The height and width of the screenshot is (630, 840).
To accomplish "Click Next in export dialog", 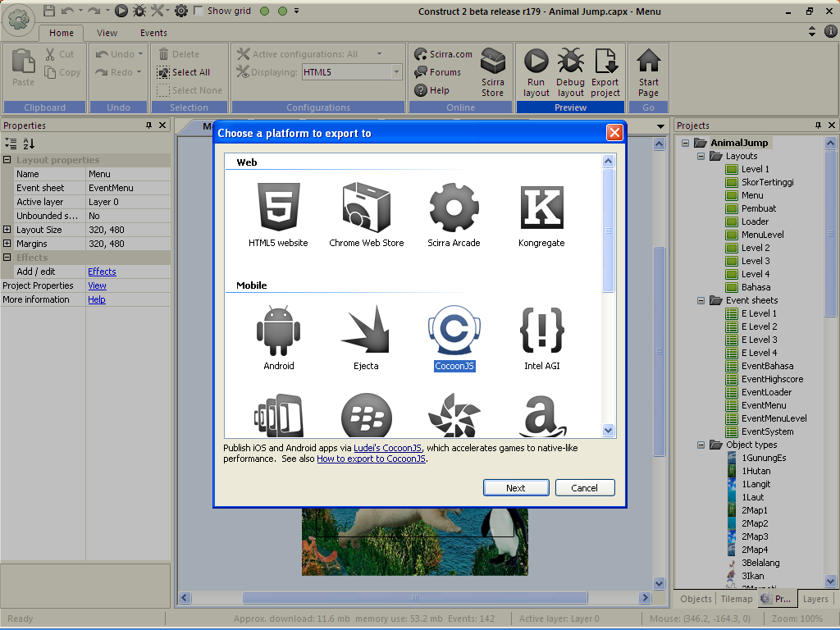I will 516,487.
